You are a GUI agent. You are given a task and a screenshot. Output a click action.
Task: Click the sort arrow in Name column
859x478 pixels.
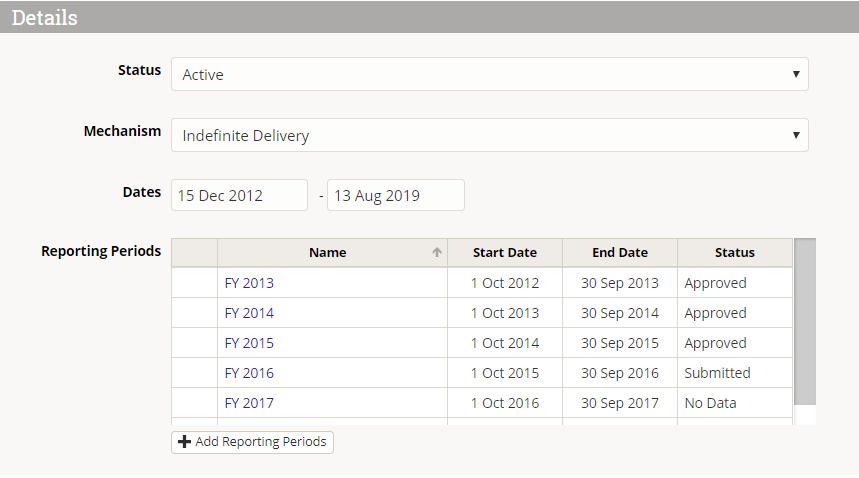437,253
